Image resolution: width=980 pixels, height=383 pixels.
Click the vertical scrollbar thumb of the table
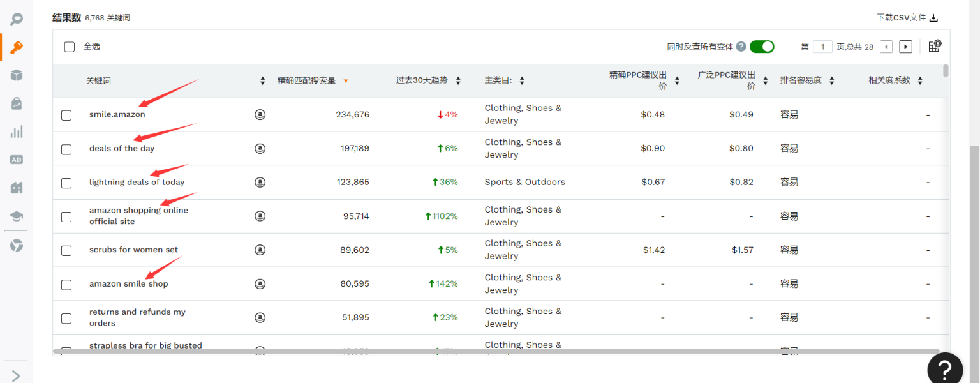[946, 70]
